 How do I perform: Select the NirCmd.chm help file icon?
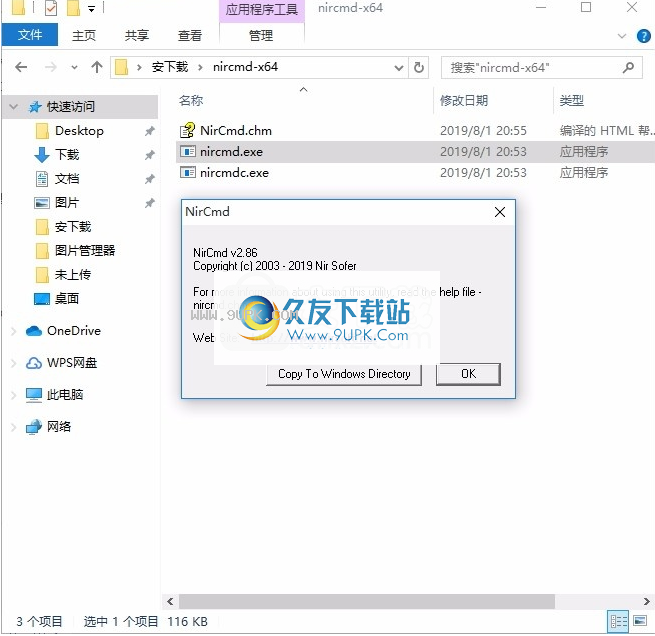tap(188, 130)
